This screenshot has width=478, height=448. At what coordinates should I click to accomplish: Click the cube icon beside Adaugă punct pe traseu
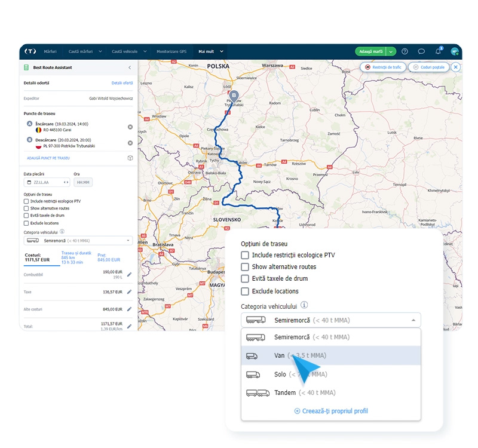pyautogui.click(x=130, y=158)
